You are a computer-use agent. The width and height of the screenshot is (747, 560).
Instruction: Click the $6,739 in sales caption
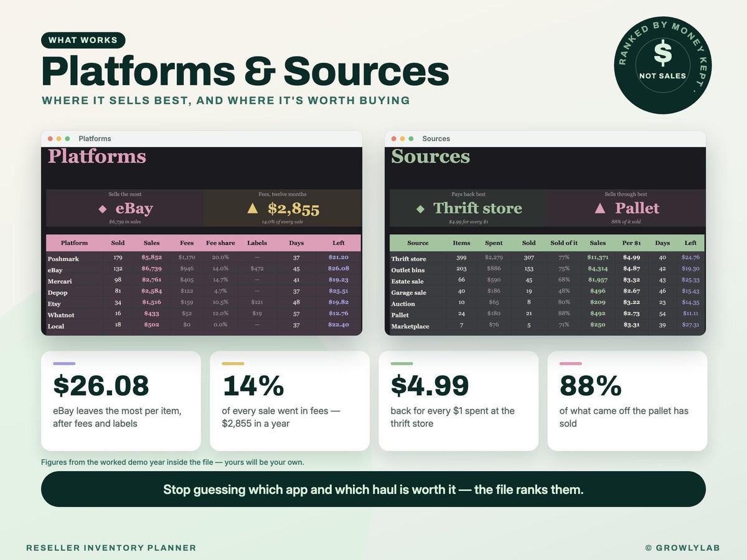pyautogui.click(x=125, y=222)
